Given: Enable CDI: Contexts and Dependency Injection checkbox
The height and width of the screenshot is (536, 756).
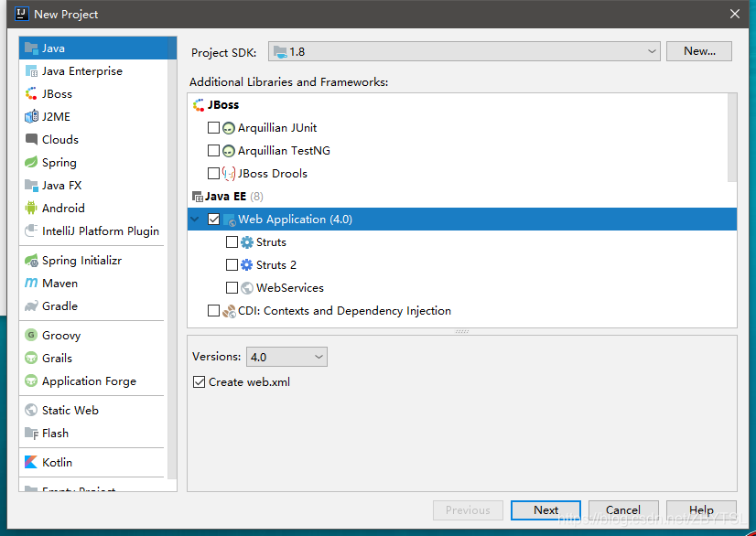Looking at the screenshot, I should [213, 310].
